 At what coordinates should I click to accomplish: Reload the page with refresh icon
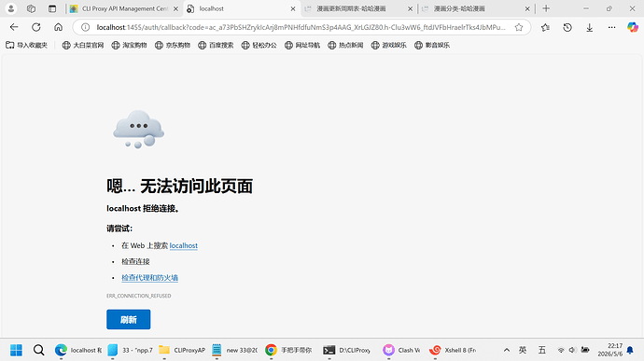coord(36,27)
